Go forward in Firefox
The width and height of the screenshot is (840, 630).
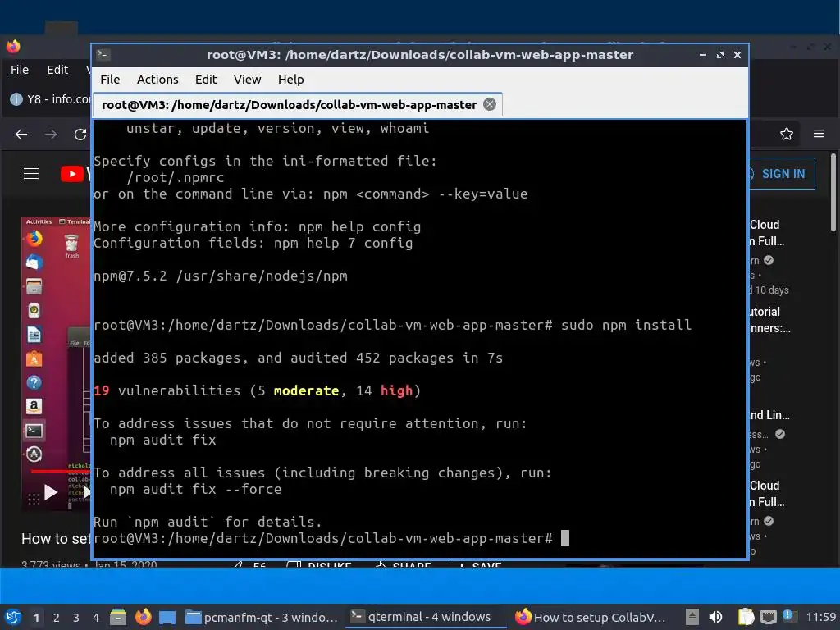(x=51, y=134)
